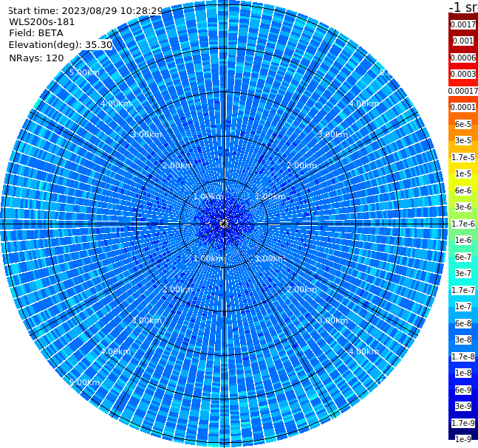Image resolution: width=478 pixels, height=448 pixels.
Task: Click the 1.7e-6 green colorbar label
Action: [463, 224]
